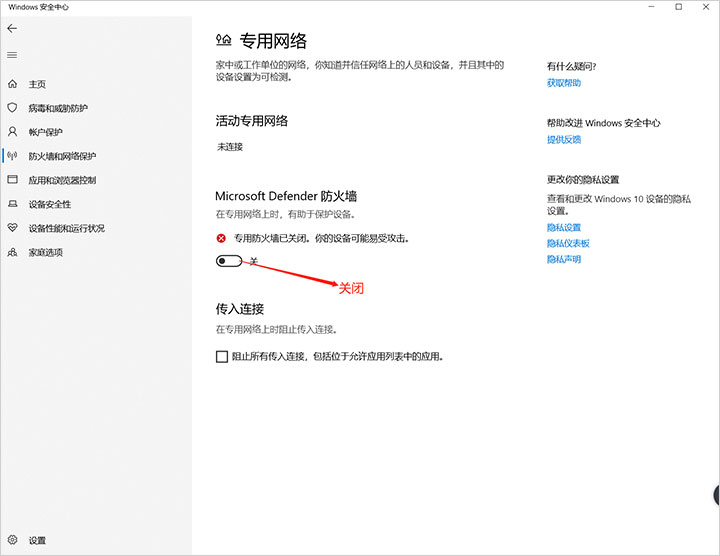Click the antenna icon for firewall protection
This screenshot has width=720, height=556.
point(12,156)
